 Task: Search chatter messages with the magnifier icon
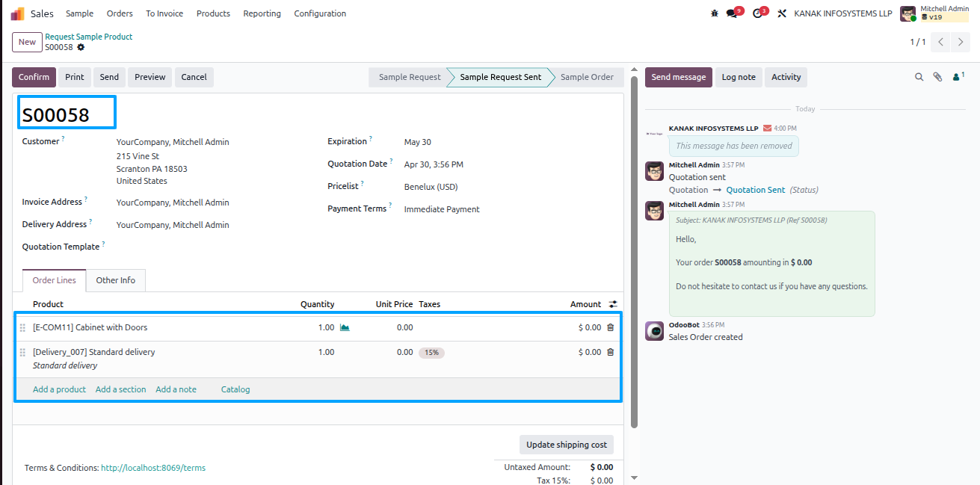pos(919,77)
